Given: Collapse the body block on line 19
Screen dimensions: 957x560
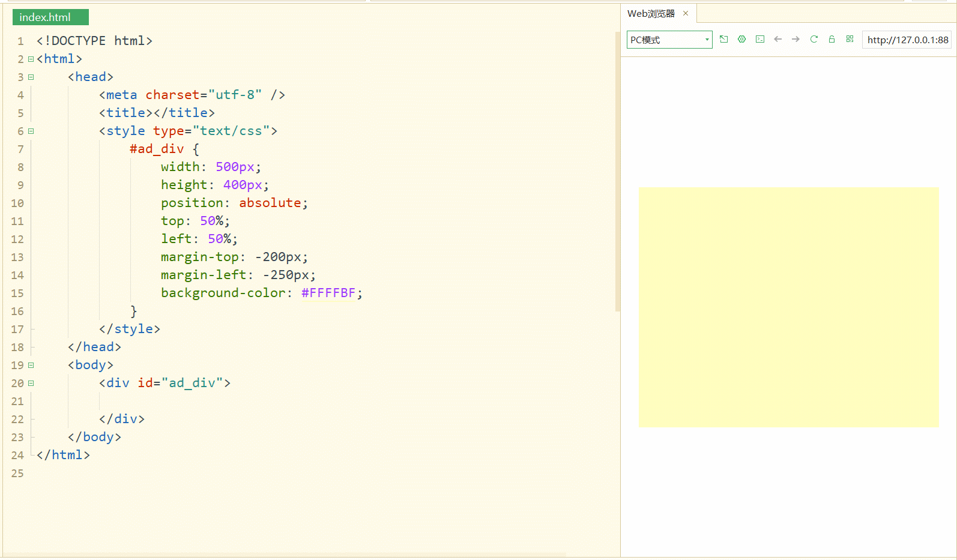Looking at the screenshot, I should (x=31, y=365).
